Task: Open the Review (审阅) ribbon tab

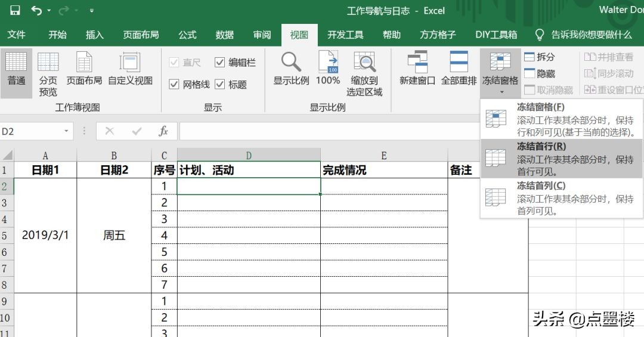Action: pyautogui.click(x=262, y=35)
